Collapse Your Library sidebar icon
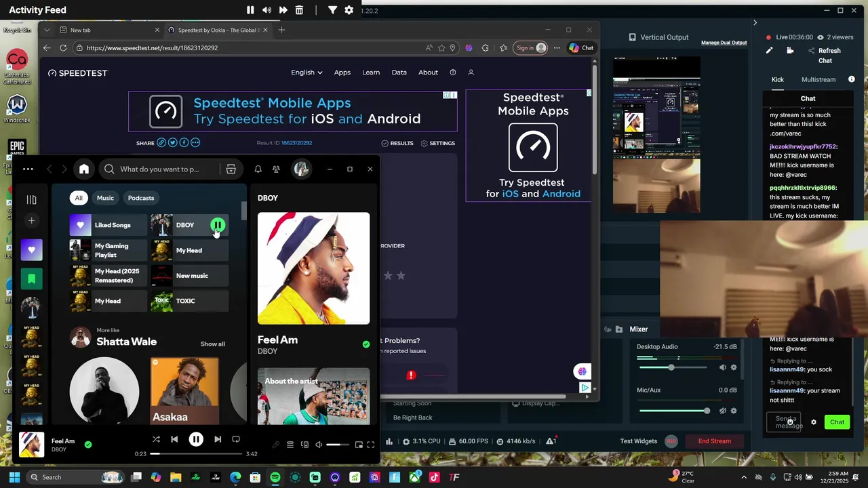The width and height of the screenshot is (868, 488). [x=31, y=199]
